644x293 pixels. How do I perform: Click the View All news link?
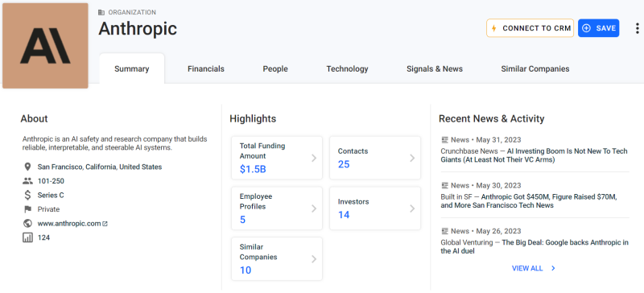[x=527, y=268]
